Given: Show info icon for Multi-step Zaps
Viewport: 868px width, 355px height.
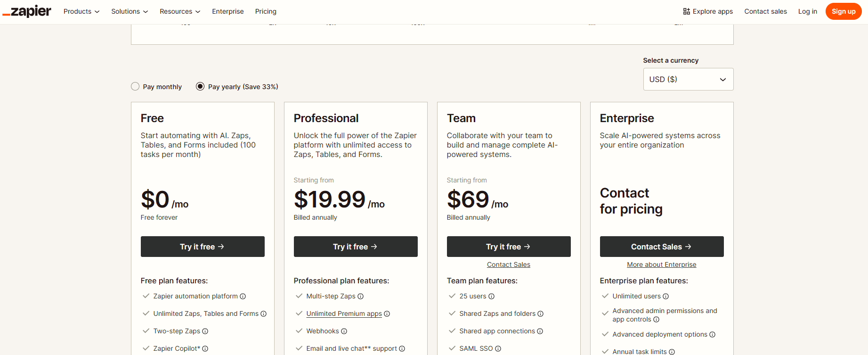Looking at the screenshot, I should click(x=361, y=296).
